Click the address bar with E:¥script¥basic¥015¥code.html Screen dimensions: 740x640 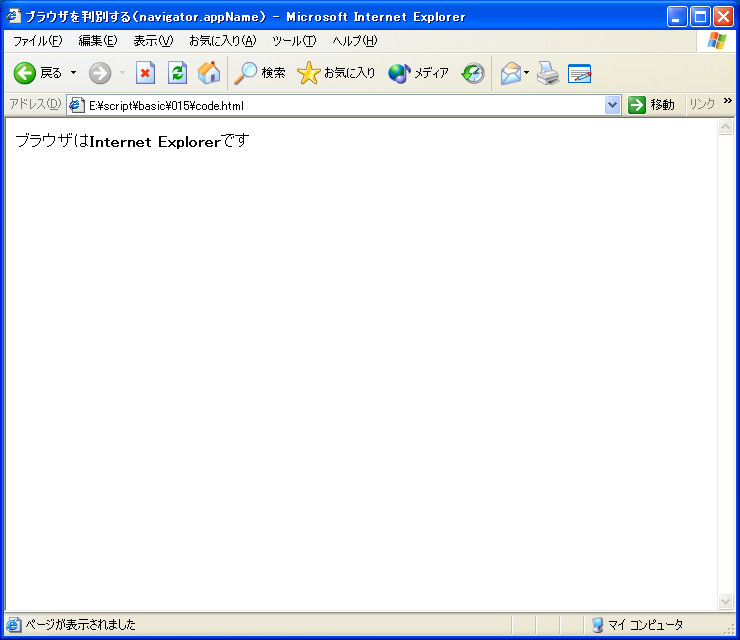[x=345, y=105]
